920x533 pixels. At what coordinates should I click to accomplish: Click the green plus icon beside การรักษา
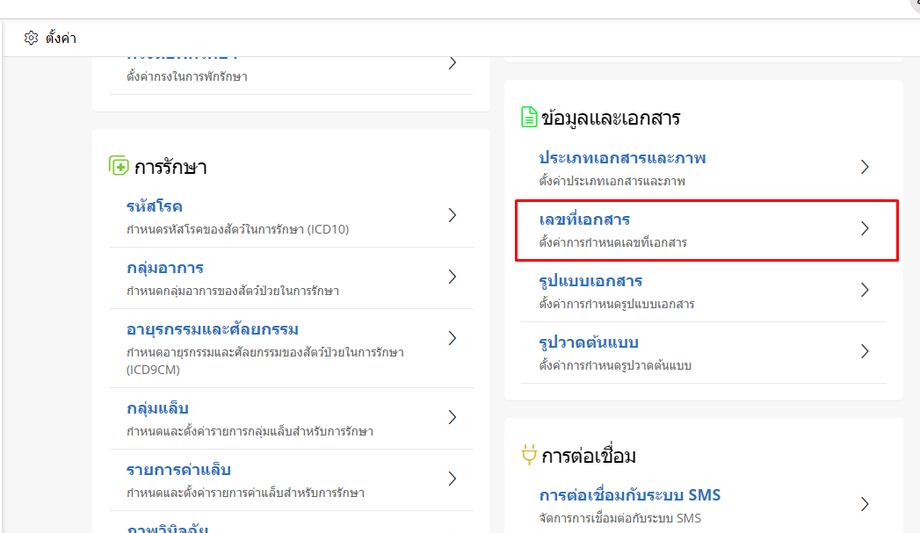(x=119, y=166)
